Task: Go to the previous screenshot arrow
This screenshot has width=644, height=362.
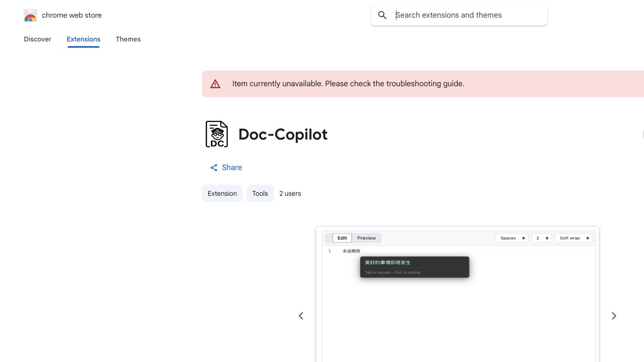Action: [301, 316]
